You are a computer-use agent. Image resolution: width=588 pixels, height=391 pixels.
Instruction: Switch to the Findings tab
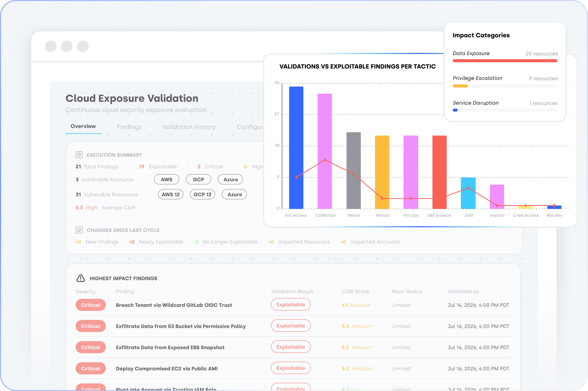129,127
